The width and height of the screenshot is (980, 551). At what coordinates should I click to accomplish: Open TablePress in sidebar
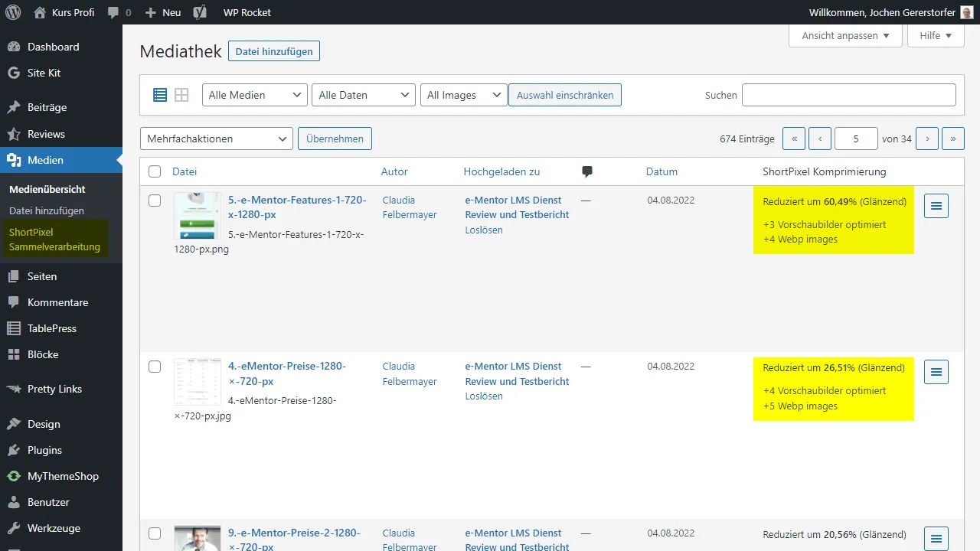tap(61, 328)
